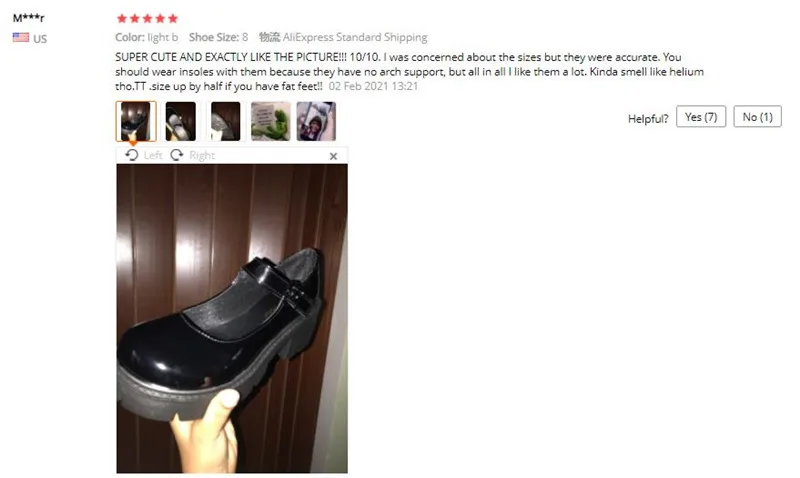Click the 'Shoe Size: 8' label
800x478 pixels.
218,37
